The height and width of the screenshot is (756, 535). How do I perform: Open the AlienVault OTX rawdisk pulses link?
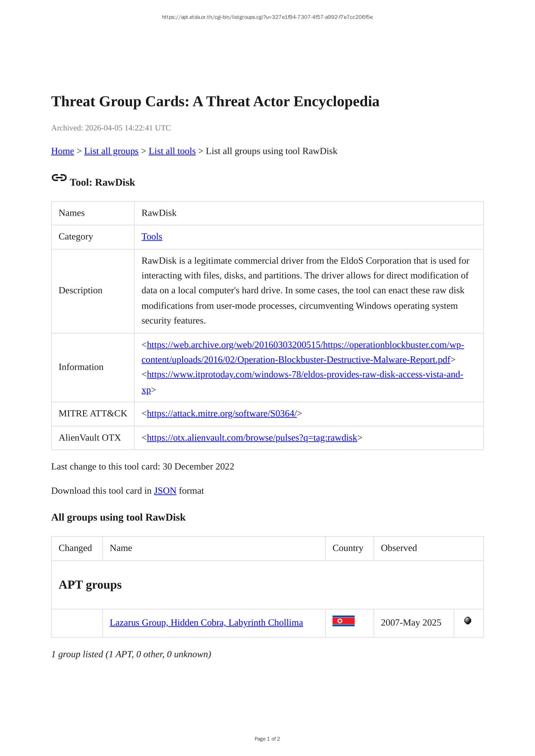252,438
